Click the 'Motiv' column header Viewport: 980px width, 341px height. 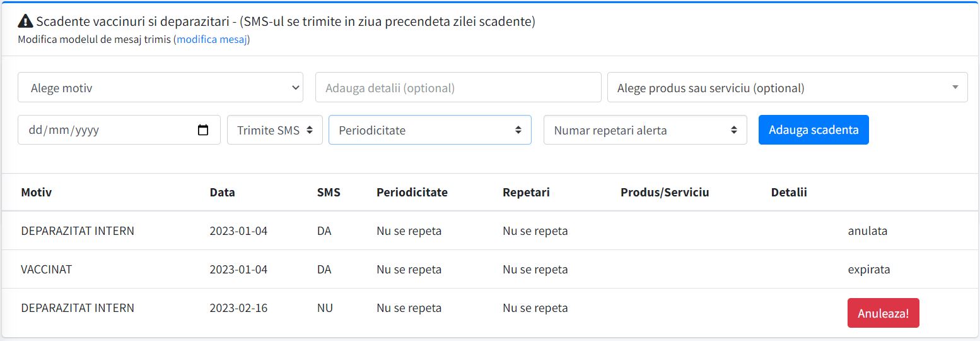coord(37,193)
